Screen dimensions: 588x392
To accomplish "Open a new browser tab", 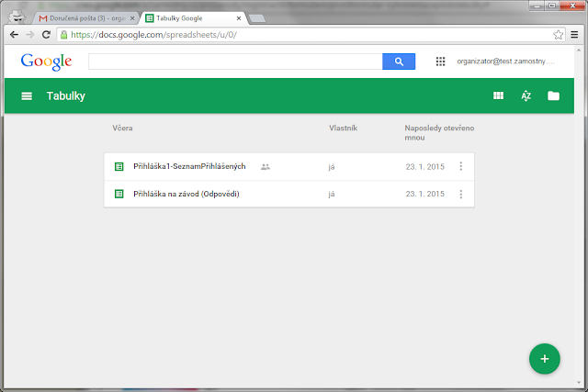I will pos(257,18).
